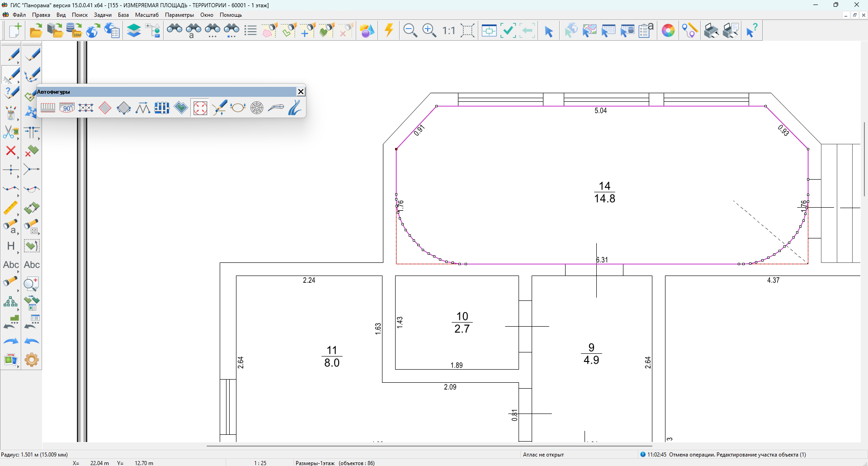Click the zoom out magnifier icon

(410, 31)
